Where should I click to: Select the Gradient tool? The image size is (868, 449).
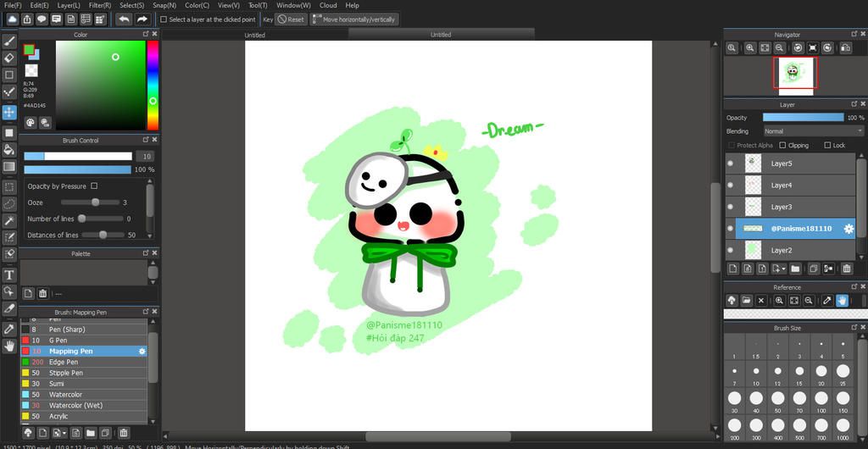click(8, 166)
